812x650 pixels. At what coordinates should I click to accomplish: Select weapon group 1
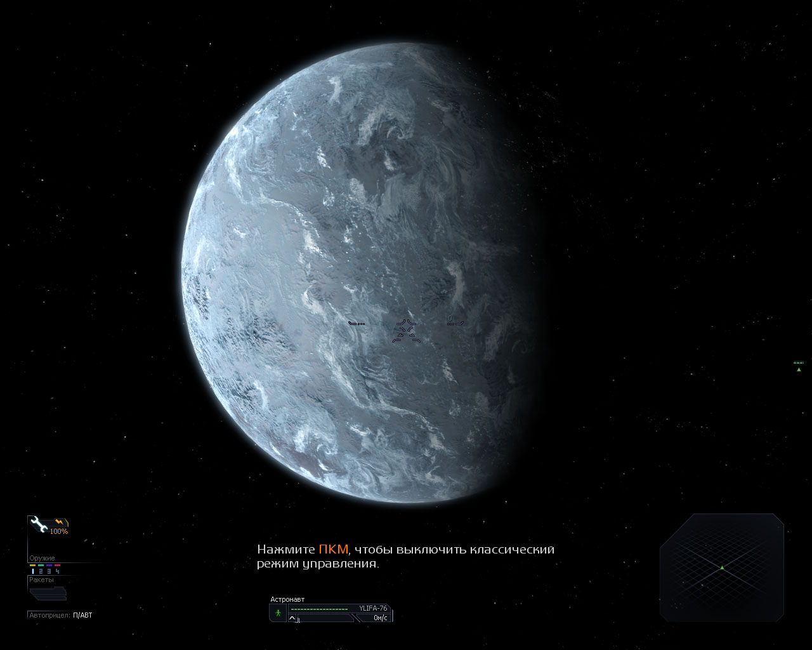click(33, 571)
